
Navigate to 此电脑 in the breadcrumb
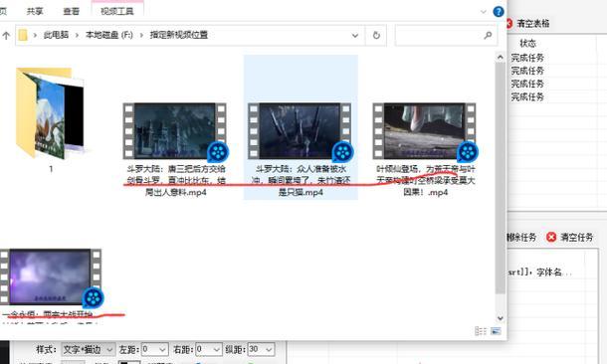(56, 35)
